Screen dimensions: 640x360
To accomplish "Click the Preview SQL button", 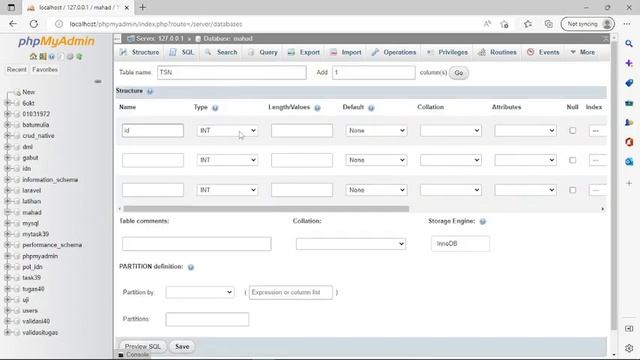I will pos(142,347).
